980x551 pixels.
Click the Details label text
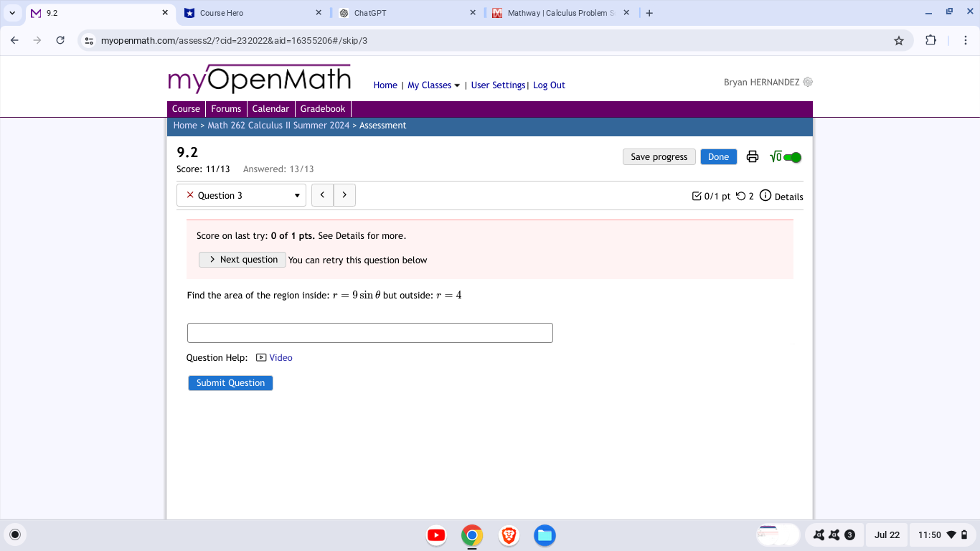[788, 197]
